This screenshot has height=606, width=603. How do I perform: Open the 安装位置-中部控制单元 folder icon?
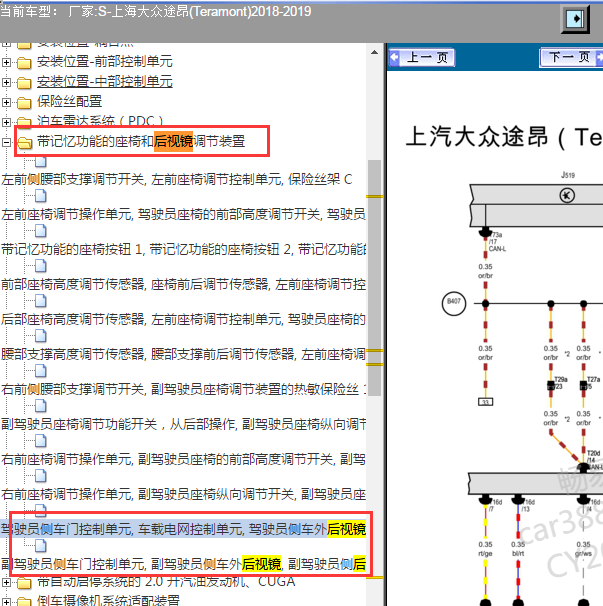click(x=24, y=82)
